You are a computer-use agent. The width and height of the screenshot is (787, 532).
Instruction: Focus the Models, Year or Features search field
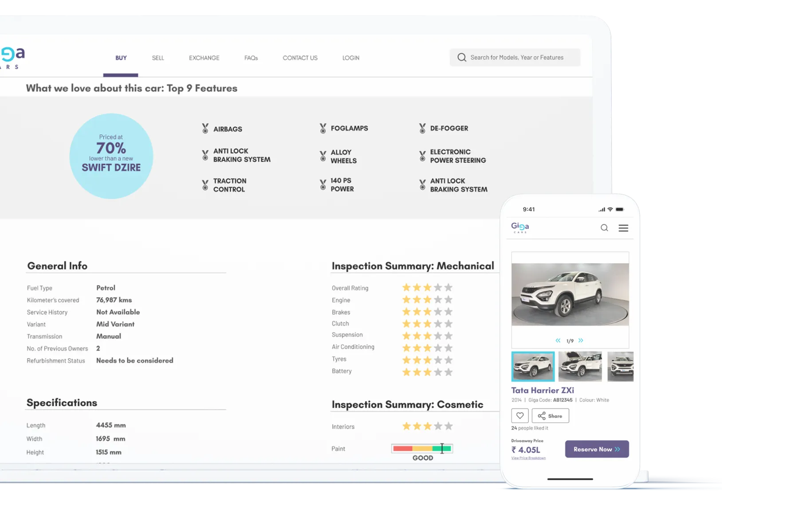tap(515, 58)
